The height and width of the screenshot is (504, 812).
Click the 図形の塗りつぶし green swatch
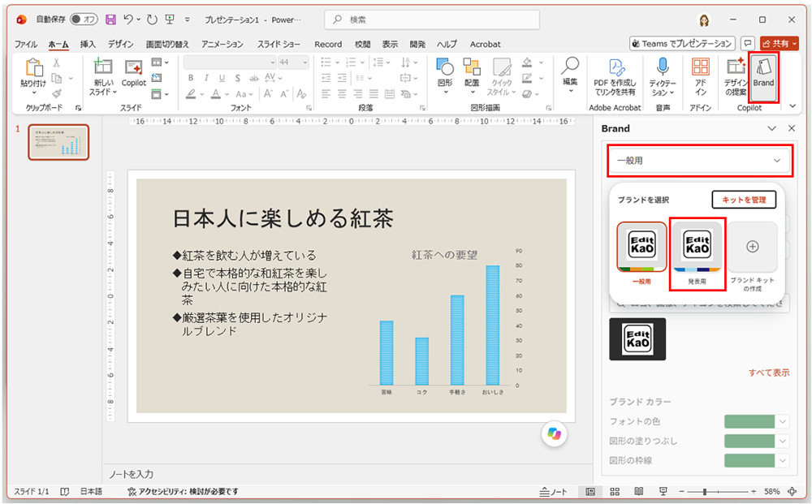click(x=749, y=441)
